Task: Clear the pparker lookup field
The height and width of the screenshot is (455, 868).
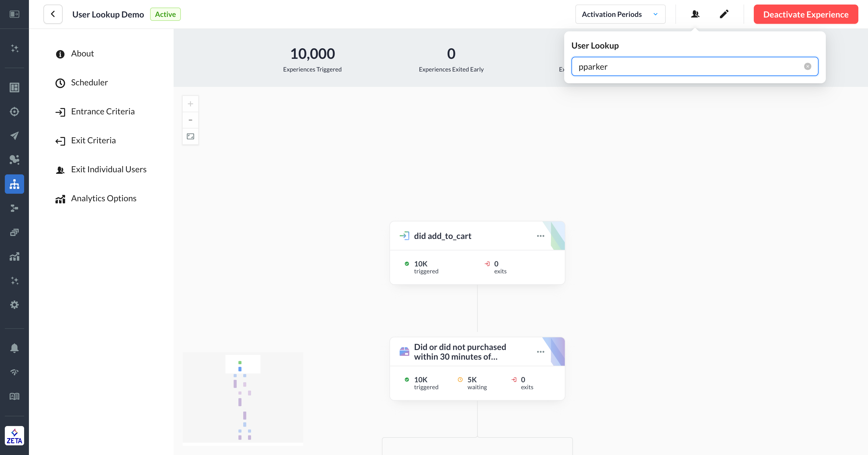Action: click(x=807, y=66)
